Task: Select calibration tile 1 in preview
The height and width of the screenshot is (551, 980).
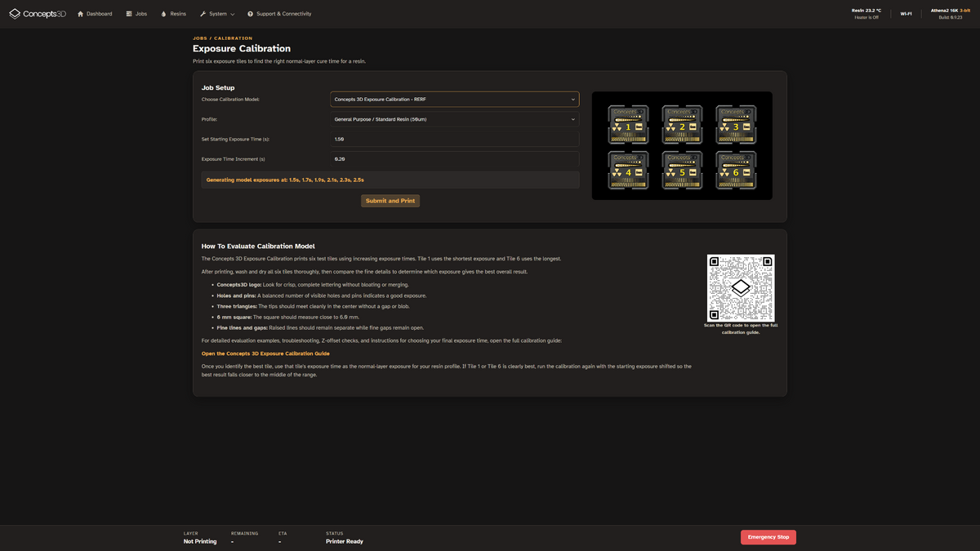Action: coord(628,125)
